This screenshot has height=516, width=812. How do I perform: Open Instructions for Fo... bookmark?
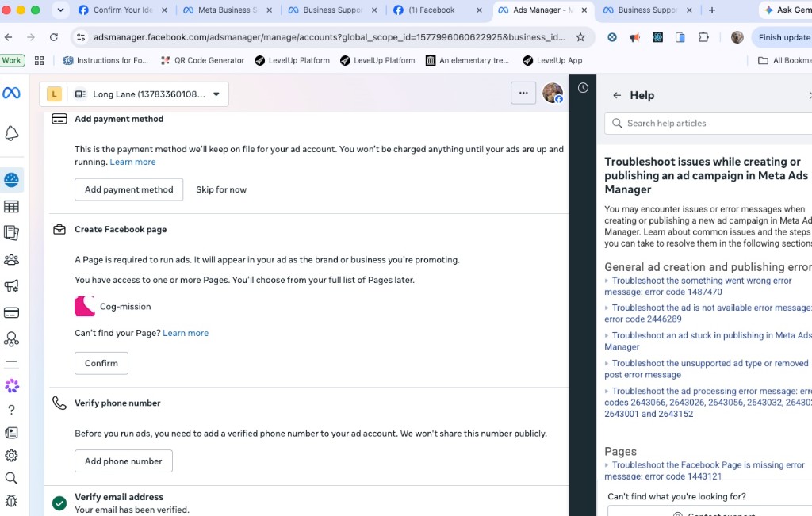coord(105,60)
